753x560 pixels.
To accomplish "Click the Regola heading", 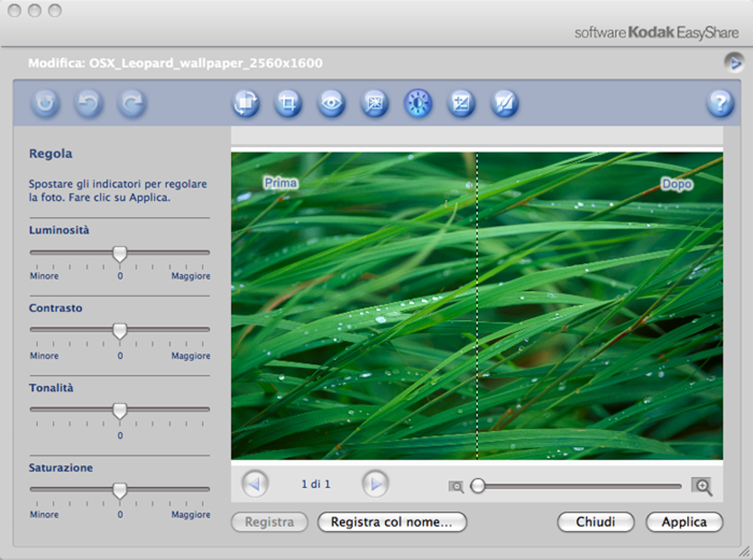I will [x=50, y=153].
